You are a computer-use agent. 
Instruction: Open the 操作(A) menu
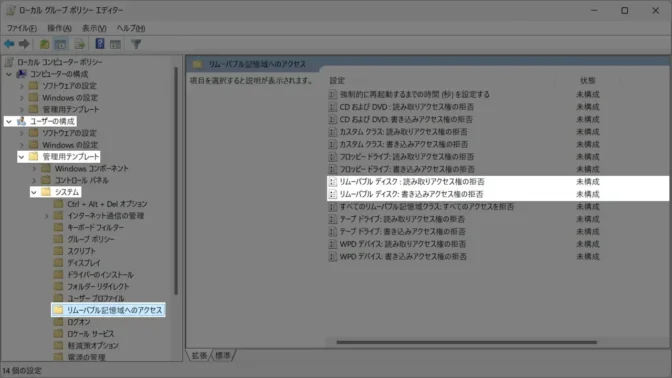(59, 28)
